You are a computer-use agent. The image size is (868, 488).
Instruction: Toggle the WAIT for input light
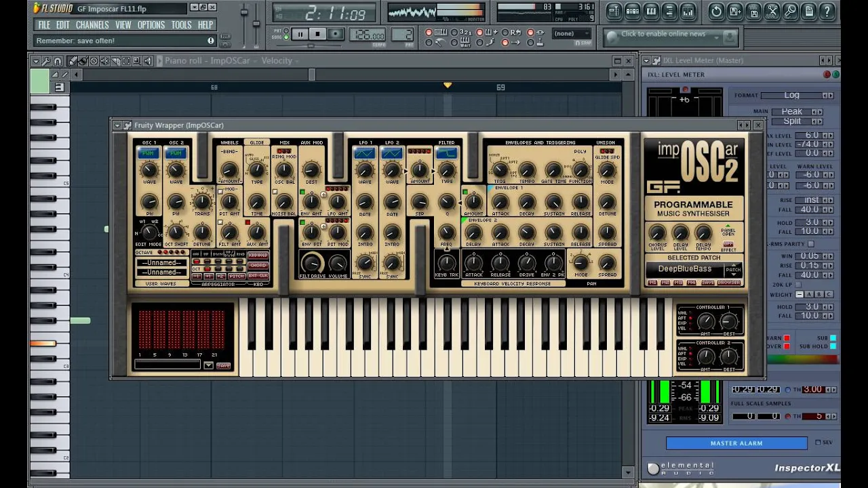tap(454, 43)
